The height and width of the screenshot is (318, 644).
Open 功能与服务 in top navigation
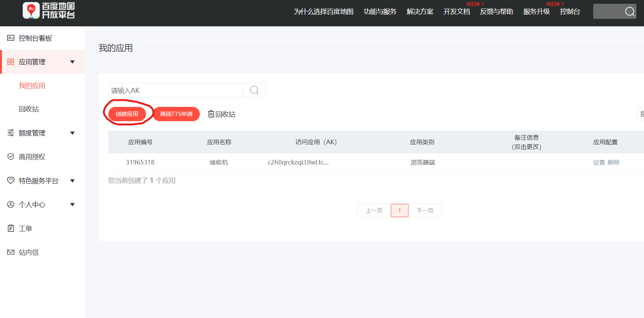(380, 12)
